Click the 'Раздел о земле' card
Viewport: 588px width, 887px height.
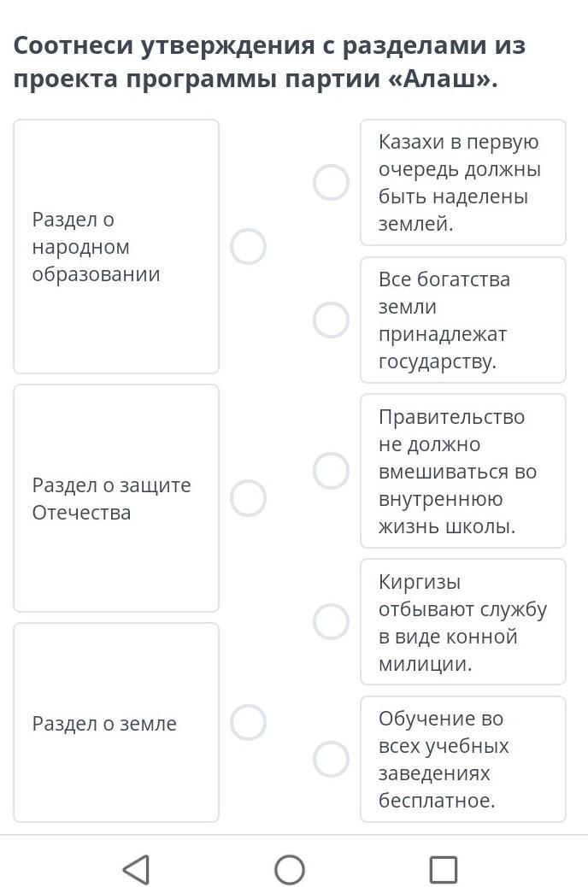pos(116,722)
